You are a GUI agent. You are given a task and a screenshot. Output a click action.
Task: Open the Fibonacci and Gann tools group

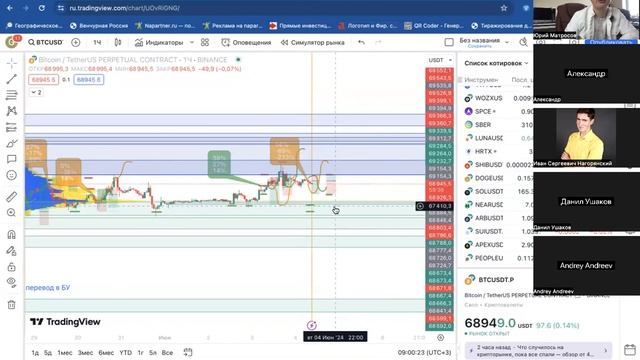11,95
